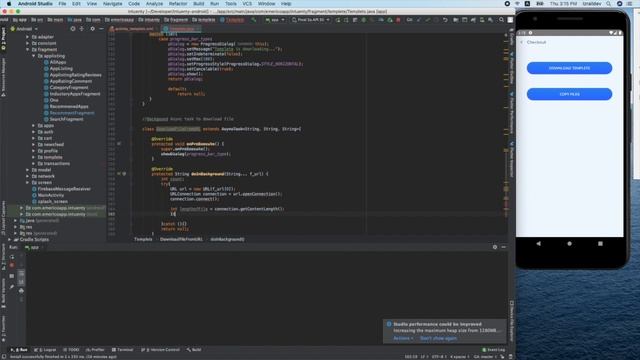Image resolution: width=640 pixels, height=360 pixels.
Task: Click the Apple menu icon
Action: coord(9,4)
